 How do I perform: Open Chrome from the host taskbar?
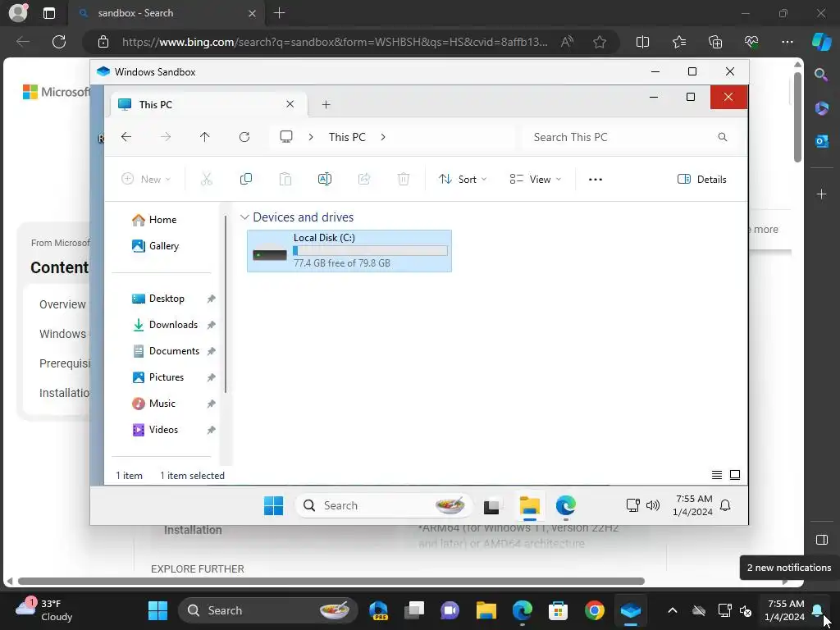click(x=594, y=610)
